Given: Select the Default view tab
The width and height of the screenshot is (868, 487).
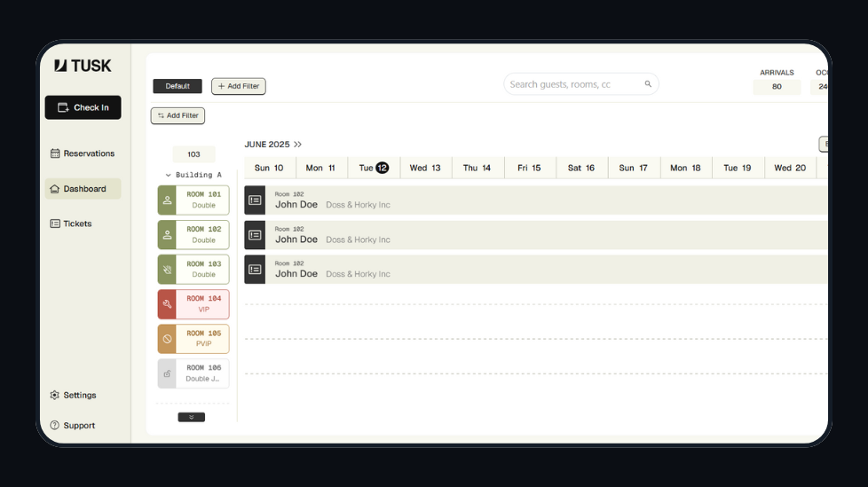Looking at the screenshot, I should click(178, 86).
